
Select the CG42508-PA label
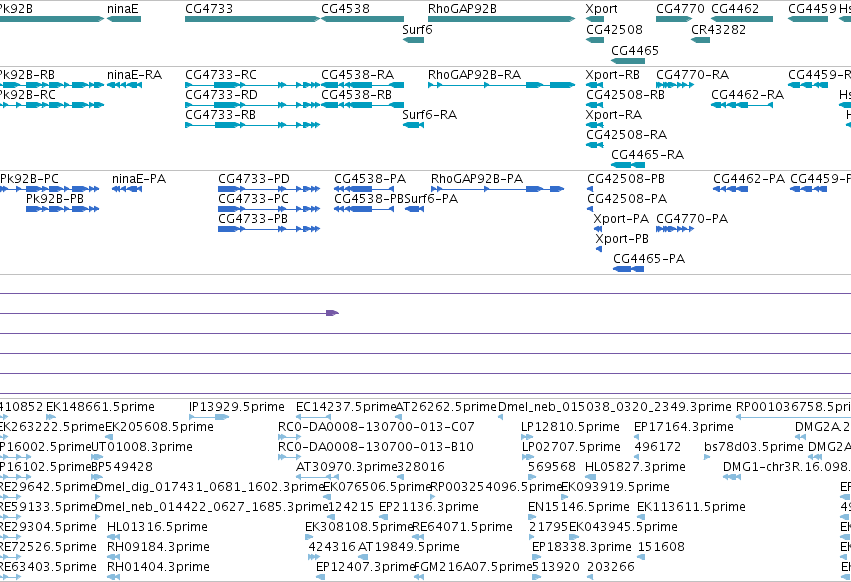(x=627, y=199)
